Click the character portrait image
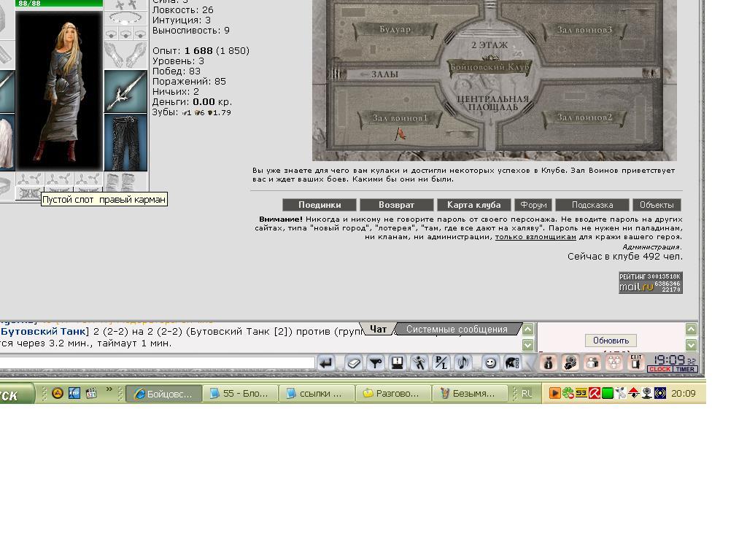 59,91
